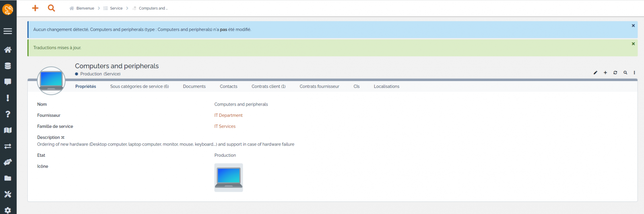Click the laptop icon thumbnail image
The image size is (644, 214).
point(229,178)
